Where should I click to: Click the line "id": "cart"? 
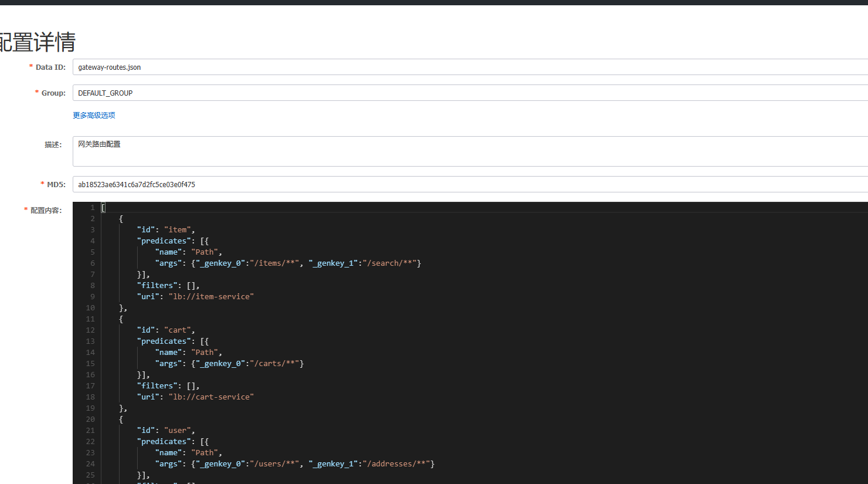pyautogui.click(x=166, y=330)
